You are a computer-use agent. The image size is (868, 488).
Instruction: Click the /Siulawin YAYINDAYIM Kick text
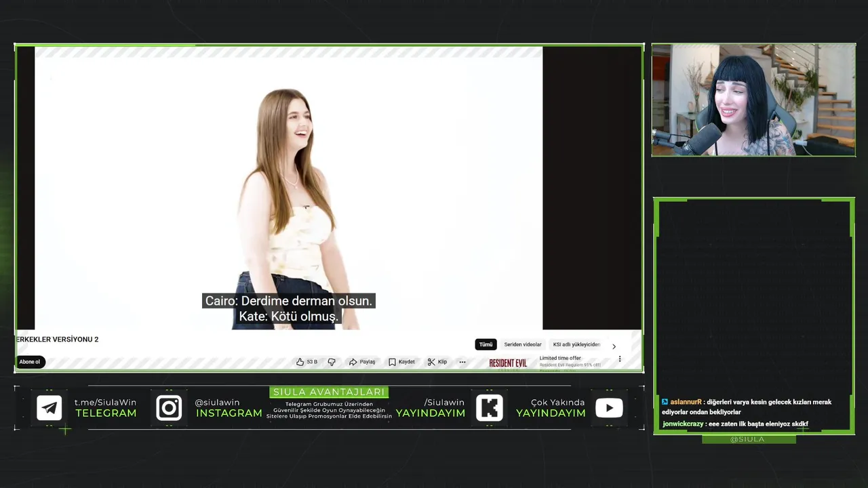[431, 408]
